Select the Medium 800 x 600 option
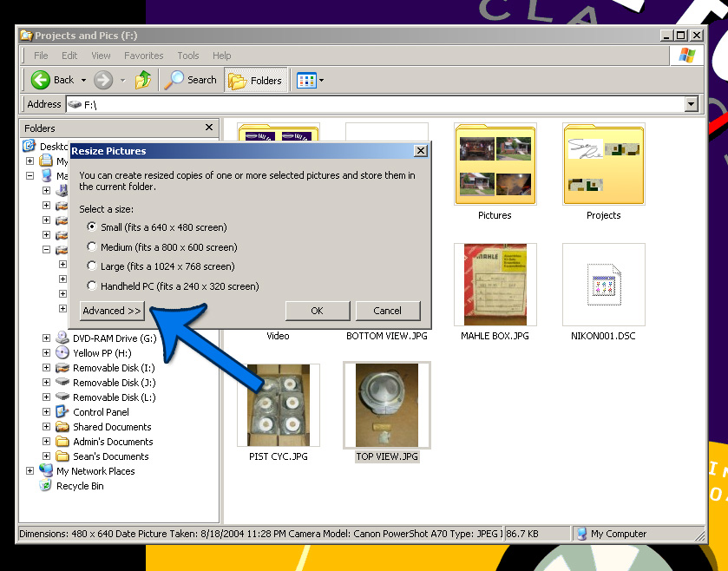This screenshot has width=728, height=571. click(92, 246)
